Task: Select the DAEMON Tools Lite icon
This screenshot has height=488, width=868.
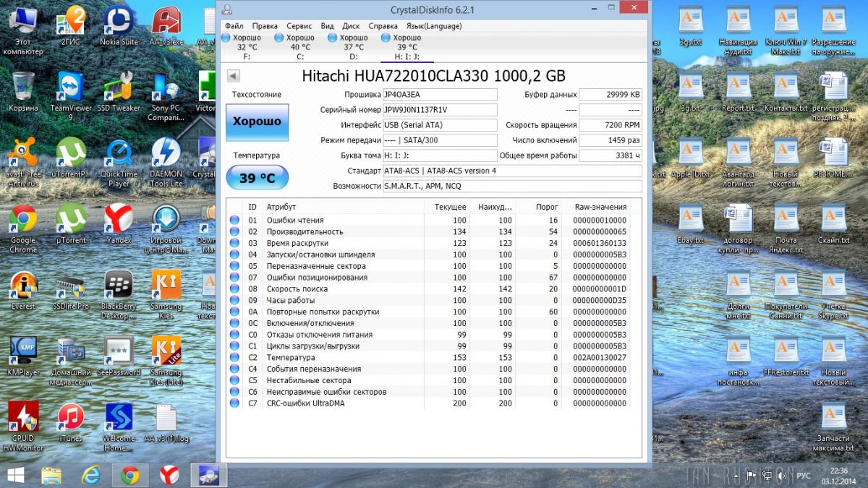Action: (x=166, y=163)
